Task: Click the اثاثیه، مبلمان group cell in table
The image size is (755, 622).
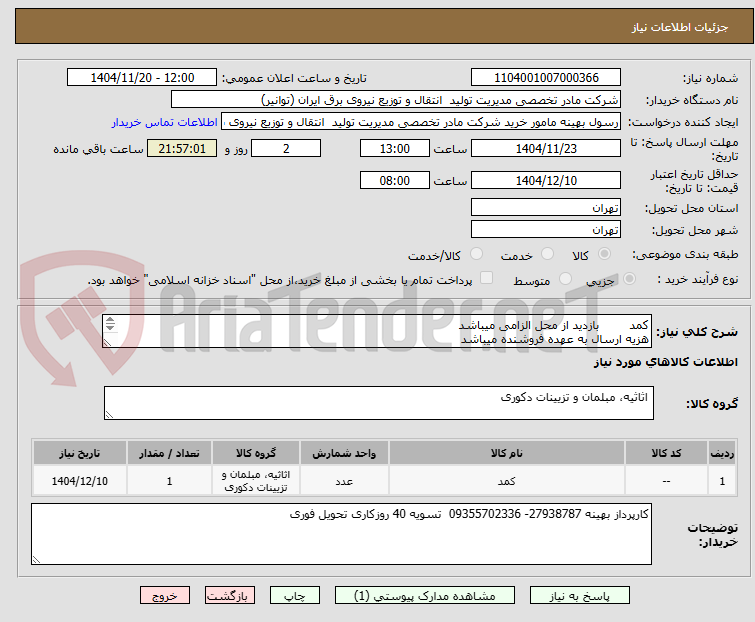Action: click(256, 481)
